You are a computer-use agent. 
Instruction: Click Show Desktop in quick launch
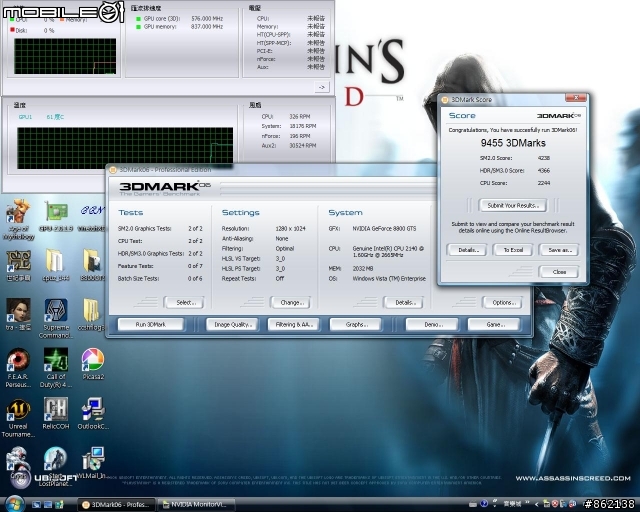coord(36,505)
